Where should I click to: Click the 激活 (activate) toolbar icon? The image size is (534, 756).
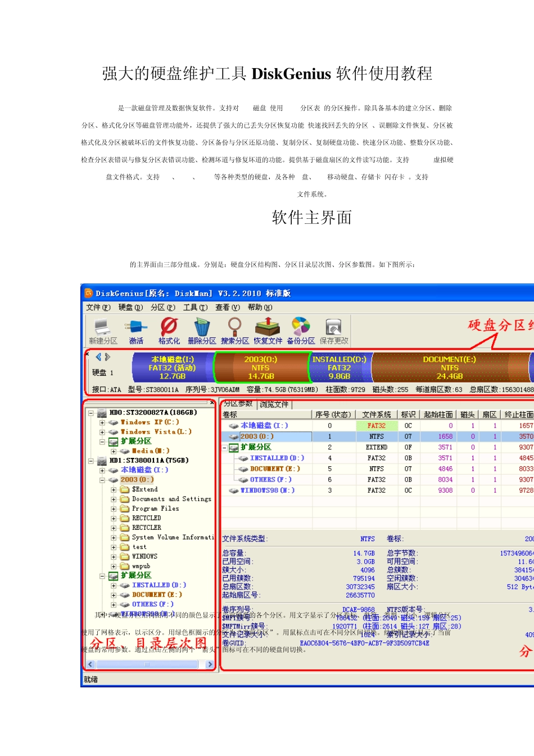tap(136, 327)
